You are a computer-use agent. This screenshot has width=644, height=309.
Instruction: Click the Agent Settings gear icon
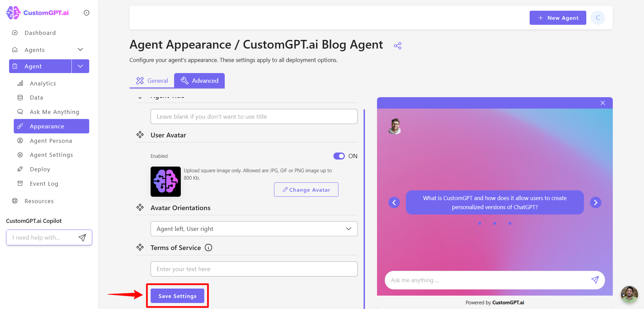click(20, 155)
